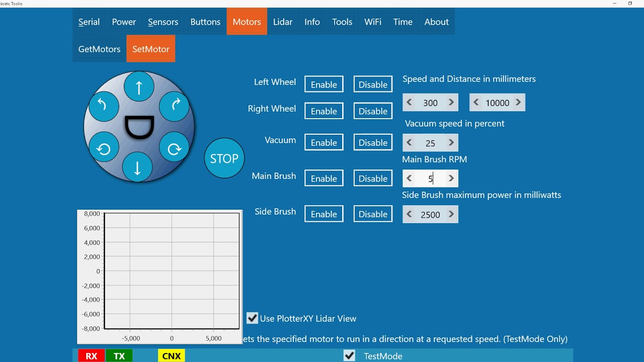Click the lidar XY plot area
644x362 pixels.
[x=172, y=270]
